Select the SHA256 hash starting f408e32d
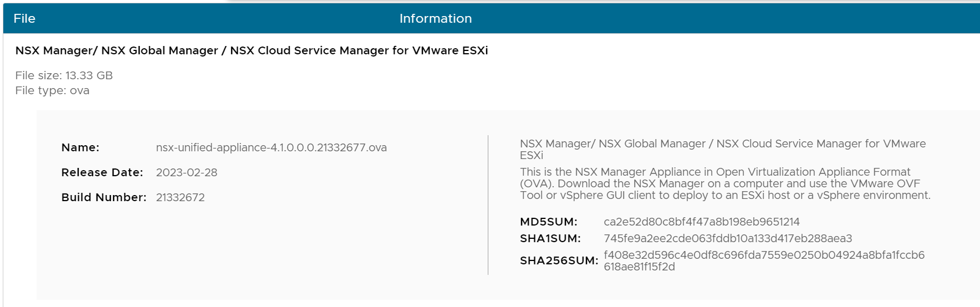 coord(764,261)
